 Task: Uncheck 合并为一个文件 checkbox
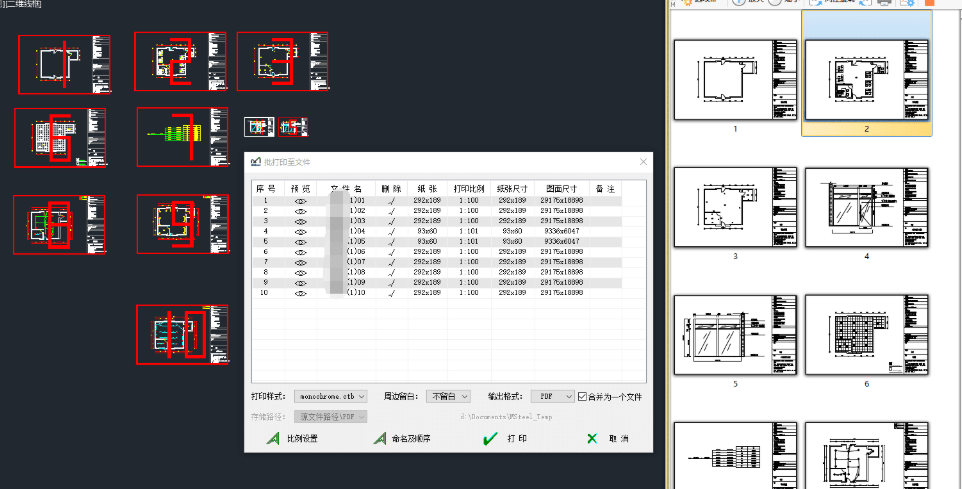point(582,396)
